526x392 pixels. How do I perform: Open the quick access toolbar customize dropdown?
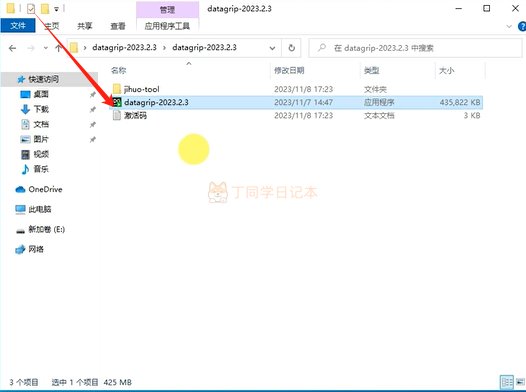[x=56, y=9]
